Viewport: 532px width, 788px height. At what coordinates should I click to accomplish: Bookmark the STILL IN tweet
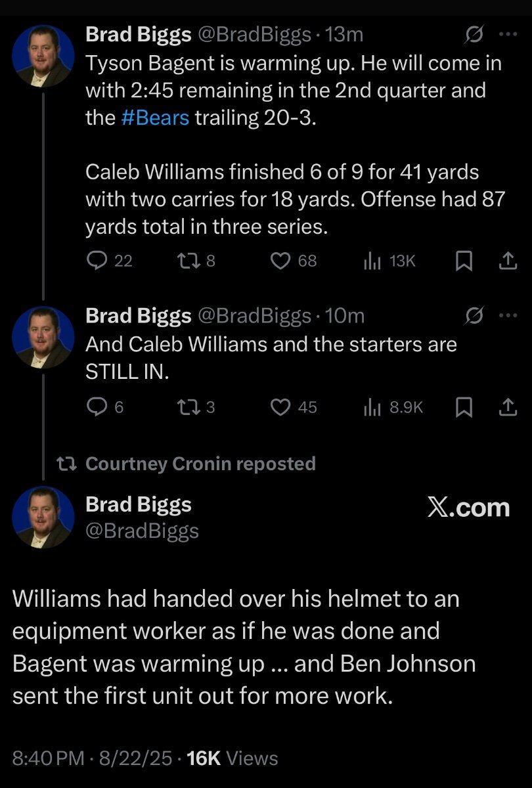(x=464, y=408)
